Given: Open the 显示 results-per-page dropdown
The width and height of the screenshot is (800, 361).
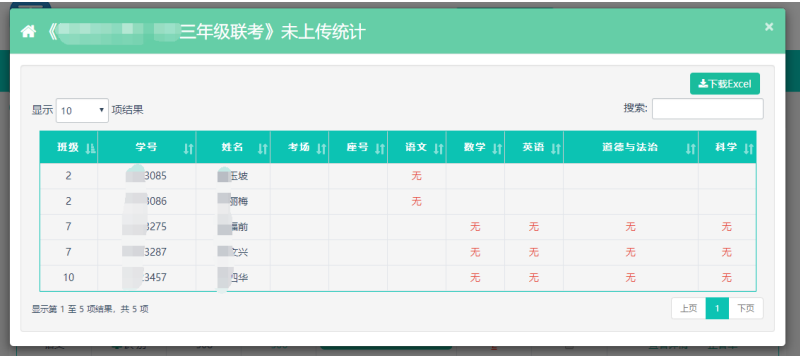Looking at the screenshot, I should click(82, 110).
